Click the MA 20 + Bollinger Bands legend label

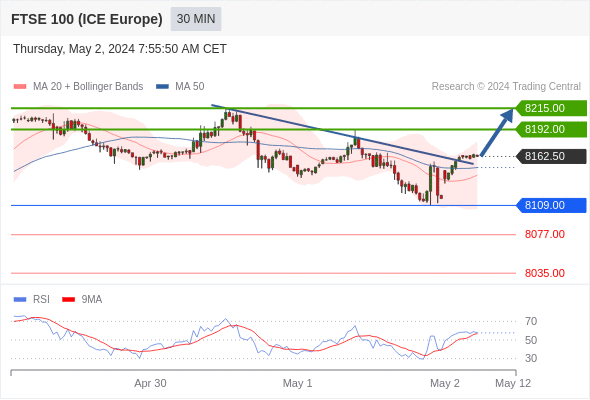click(88, 87)
